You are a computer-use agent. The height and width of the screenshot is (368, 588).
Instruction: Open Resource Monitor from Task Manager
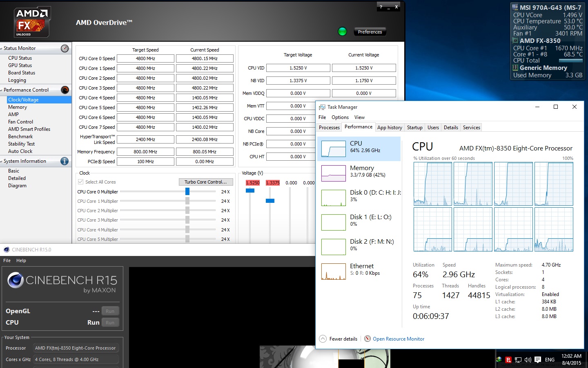398,339
